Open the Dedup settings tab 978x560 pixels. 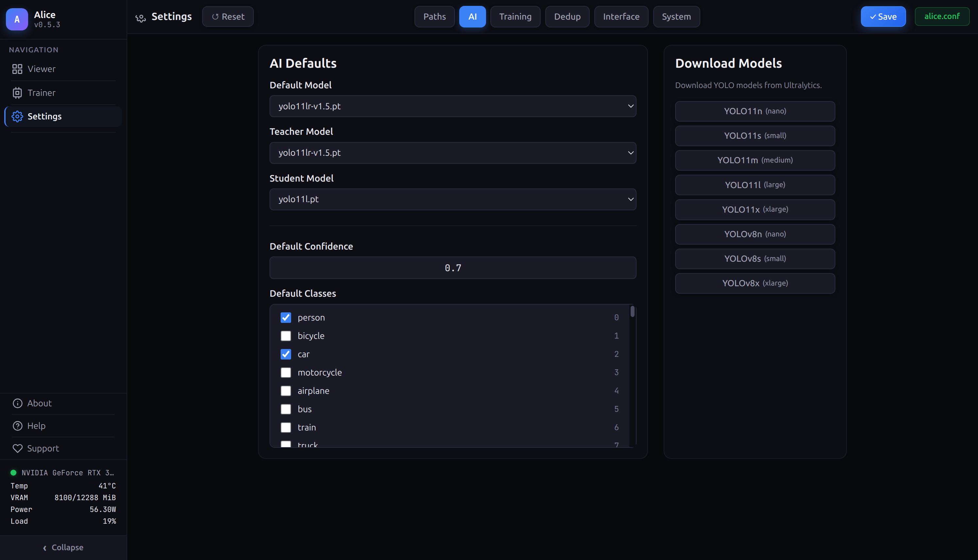[567, 17]
